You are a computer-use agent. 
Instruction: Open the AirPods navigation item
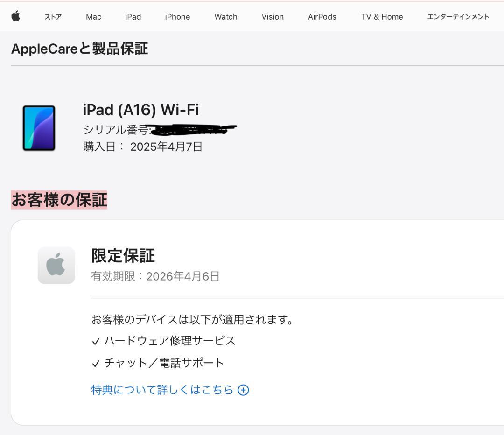322,17
